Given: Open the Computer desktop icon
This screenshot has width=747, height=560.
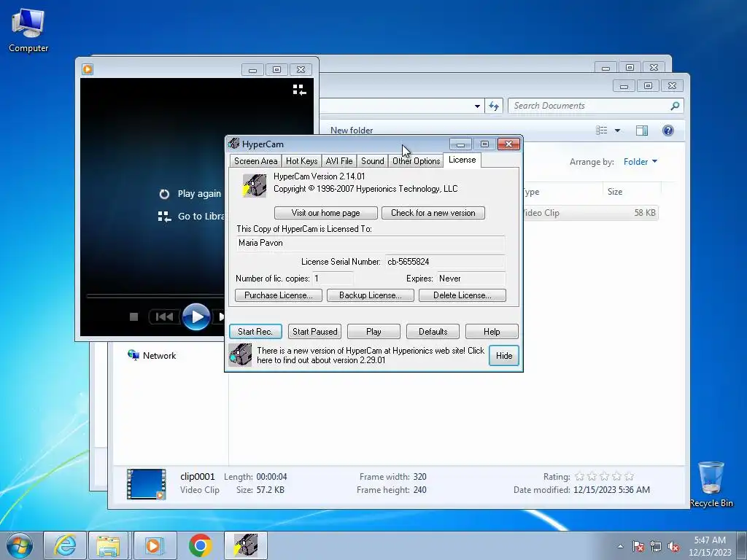Looking at the screenshot, I should 28,31.
